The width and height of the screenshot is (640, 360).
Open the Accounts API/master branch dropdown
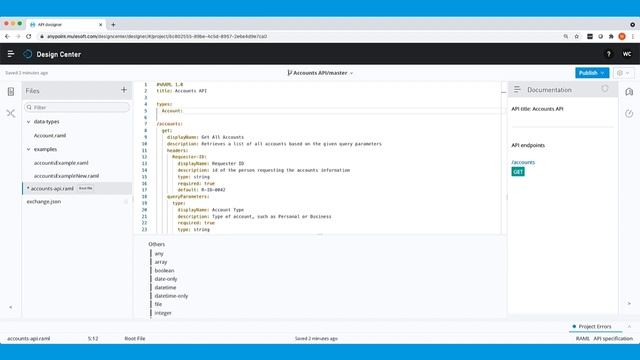pos(320,73)
